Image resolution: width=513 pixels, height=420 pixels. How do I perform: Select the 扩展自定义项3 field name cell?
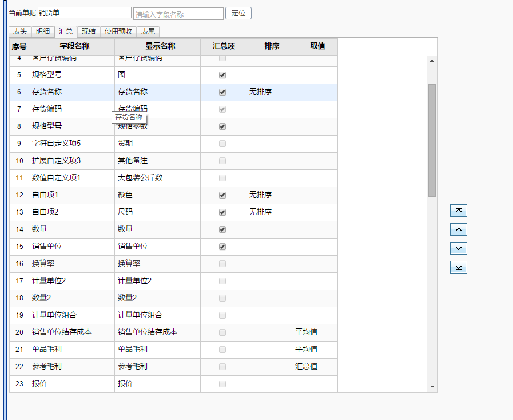(x=71, y=161)
